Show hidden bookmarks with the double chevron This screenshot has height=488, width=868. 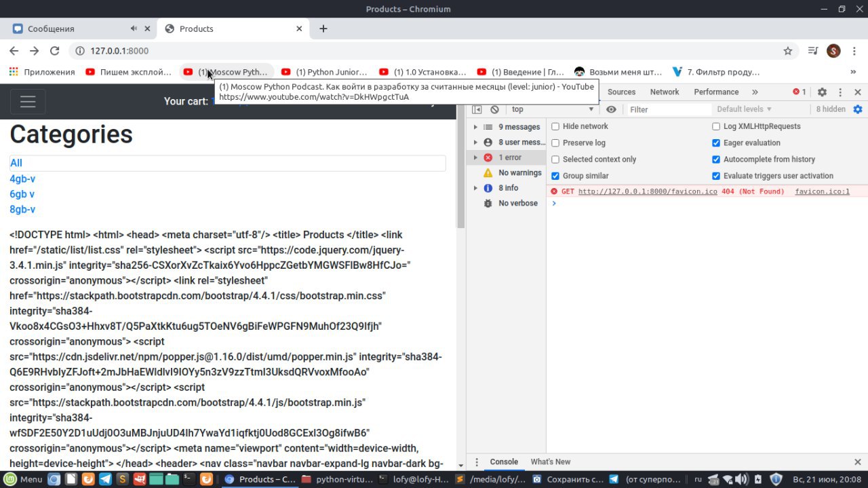point(853,72)
